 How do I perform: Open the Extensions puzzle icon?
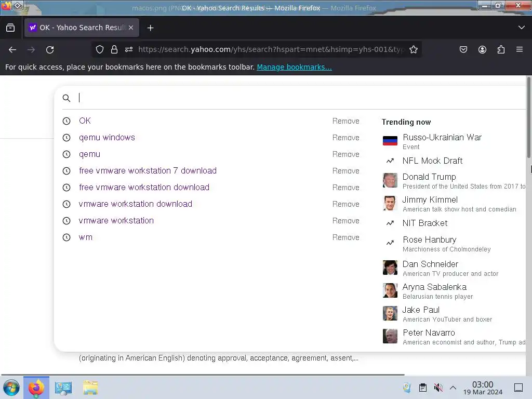click(x=501, y=49)
